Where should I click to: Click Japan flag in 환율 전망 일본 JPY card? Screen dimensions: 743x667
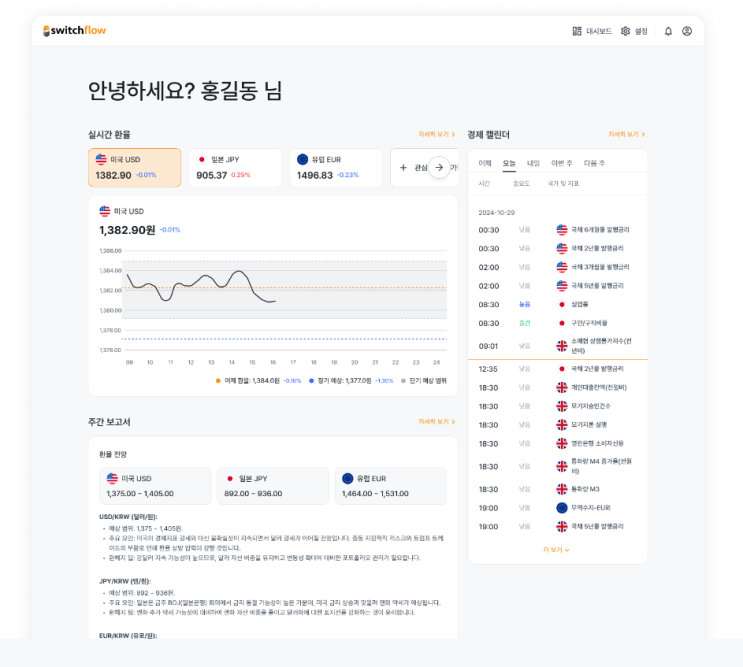(230, 478)
